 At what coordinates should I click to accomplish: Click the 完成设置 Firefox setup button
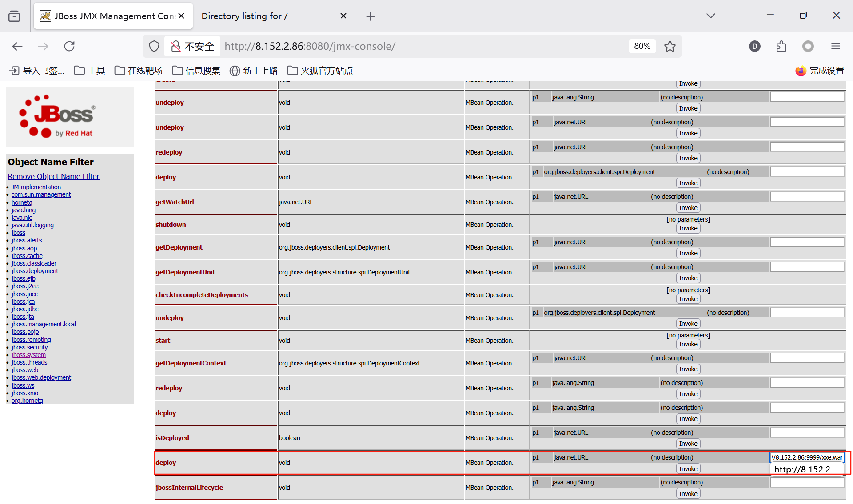820,71
